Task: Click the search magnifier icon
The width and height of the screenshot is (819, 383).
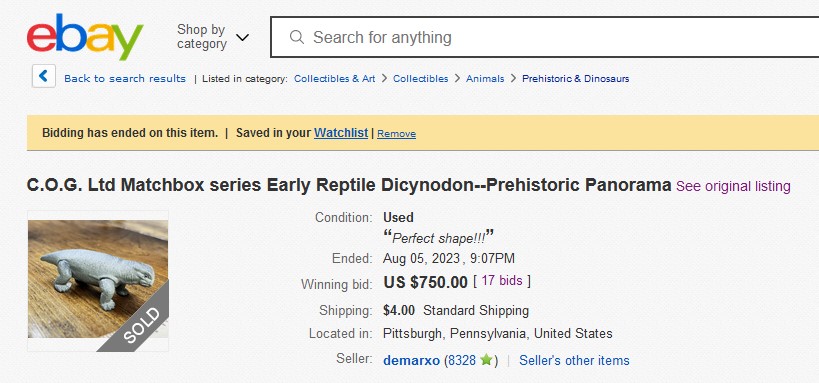Action: 297,37
